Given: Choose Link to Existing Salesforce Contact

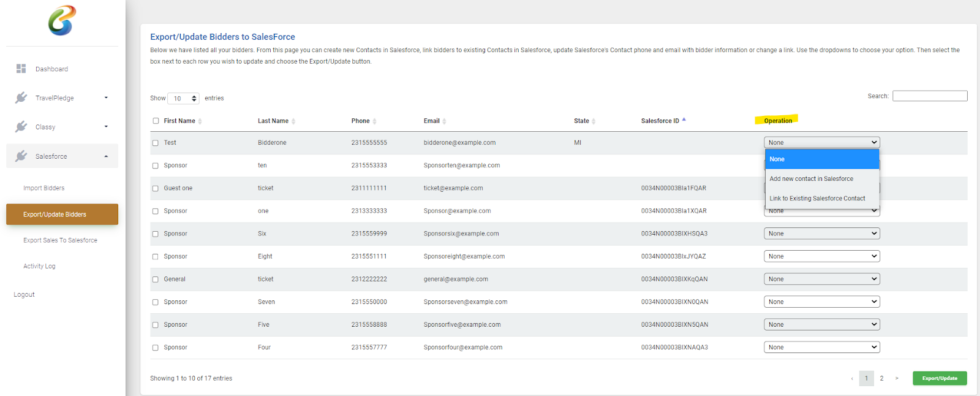Looking at the screenshot, I should (822, 198).
